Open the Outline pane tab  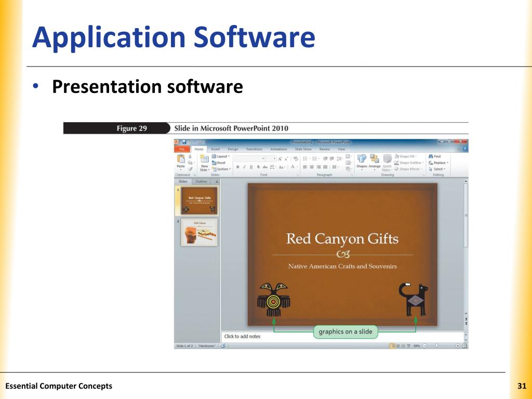pos(201,181)
